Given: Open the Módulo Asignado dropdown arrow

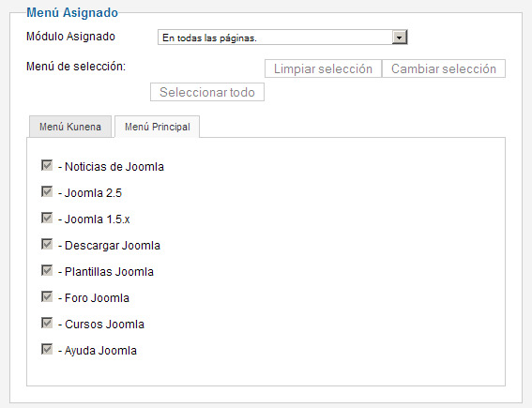Looking at the screenshot, I should [x=400, y=38].
